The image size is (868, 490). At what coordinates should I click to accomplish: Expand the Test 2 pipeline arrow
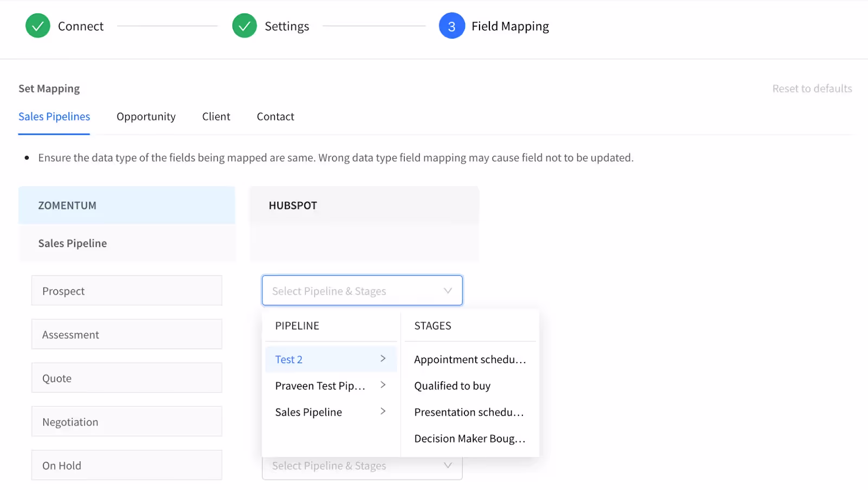coord(383,359)
